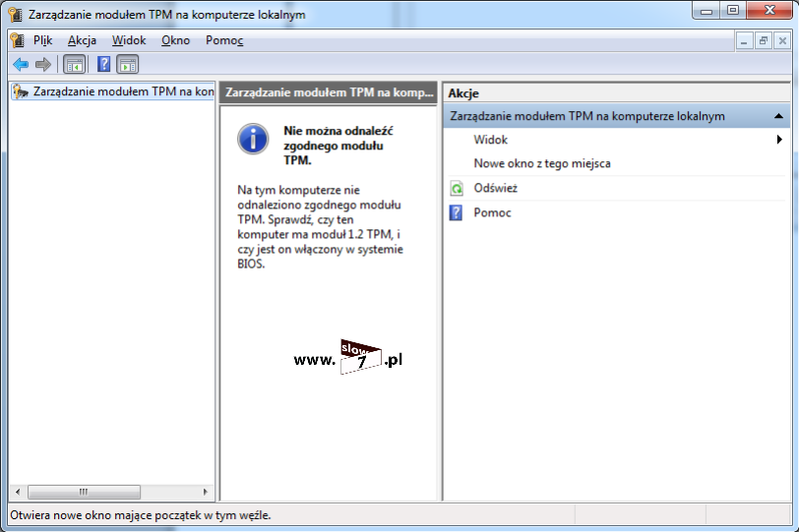Screen dimensions: 799x532
Task: Go back with the blue left arrow
Action: [x=21, y=65]
